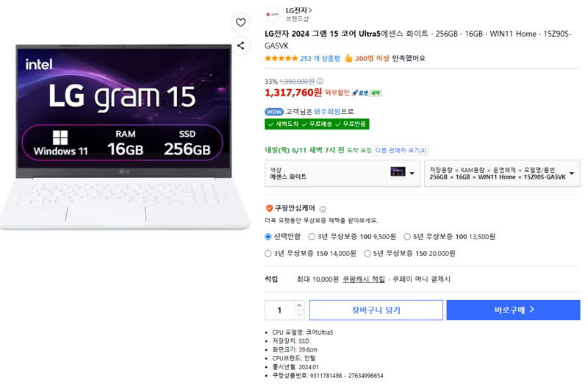
Task: Click 와우할인 label
Action: (x=337, y=93)
